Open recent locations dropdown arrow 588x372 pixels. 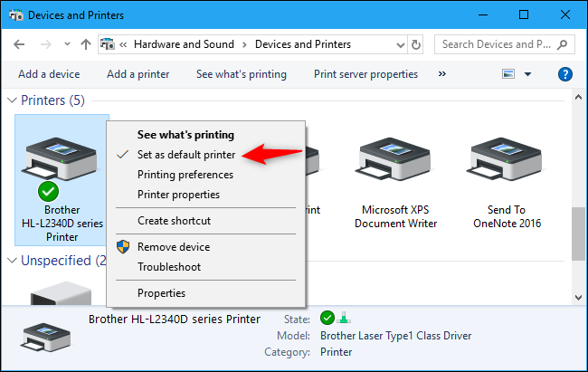coord(66,44)
